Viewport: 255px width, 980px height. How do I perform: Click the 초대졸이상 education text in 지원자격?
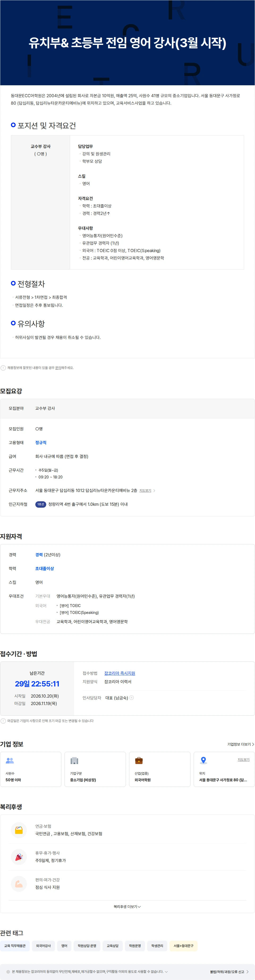coord(45,569)
